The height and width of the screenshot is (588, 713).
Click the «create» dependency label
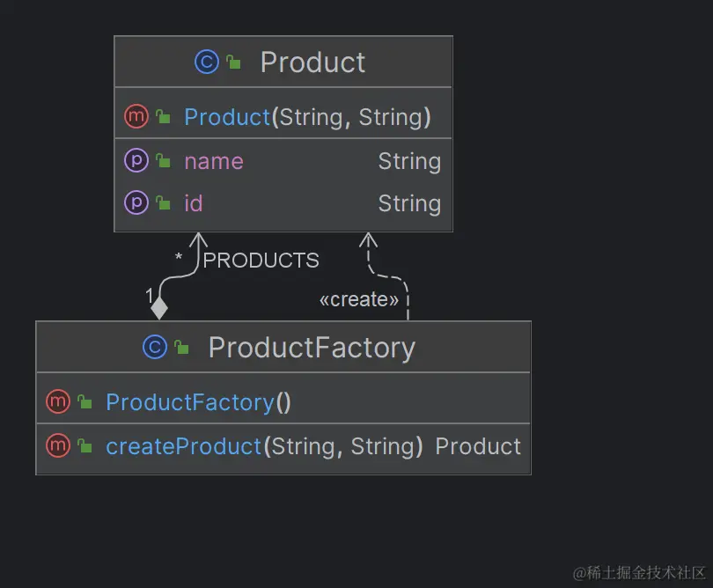click(358, 299)
